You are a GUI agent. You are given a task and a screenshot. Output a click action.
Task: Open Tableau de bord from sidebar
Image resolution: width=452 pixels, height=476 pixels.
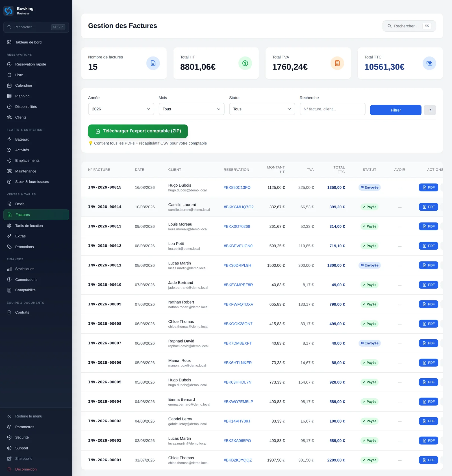(x=36, y=42)
